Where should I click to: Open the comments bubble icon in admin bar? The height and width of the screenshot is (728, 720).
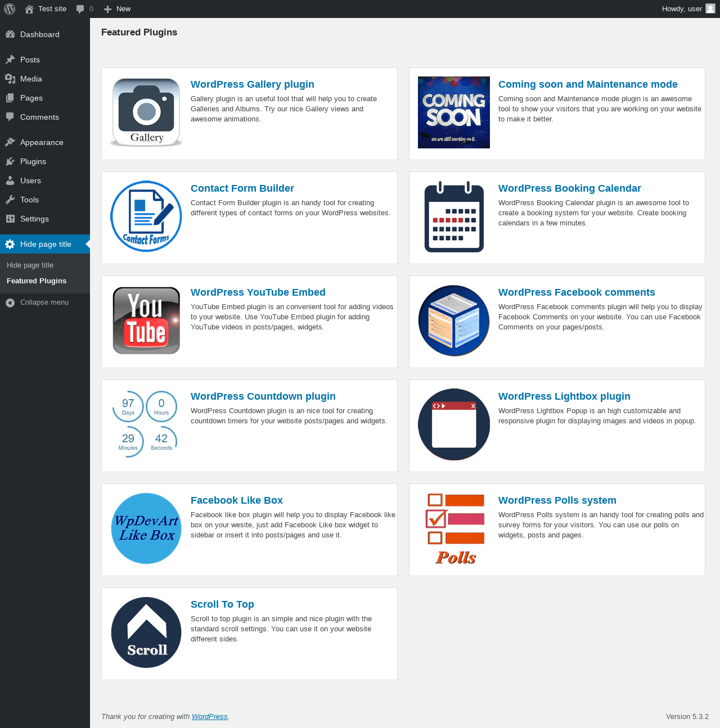[x=80, y=9]
